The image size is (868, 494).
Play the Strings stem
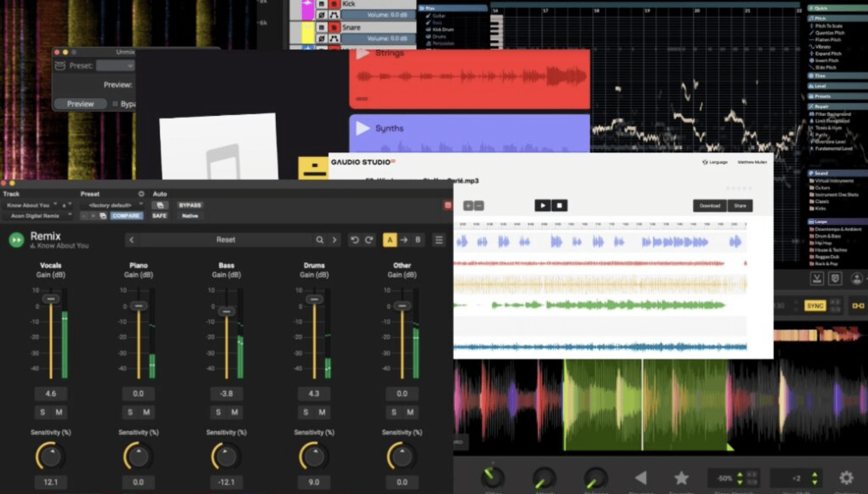363,53
